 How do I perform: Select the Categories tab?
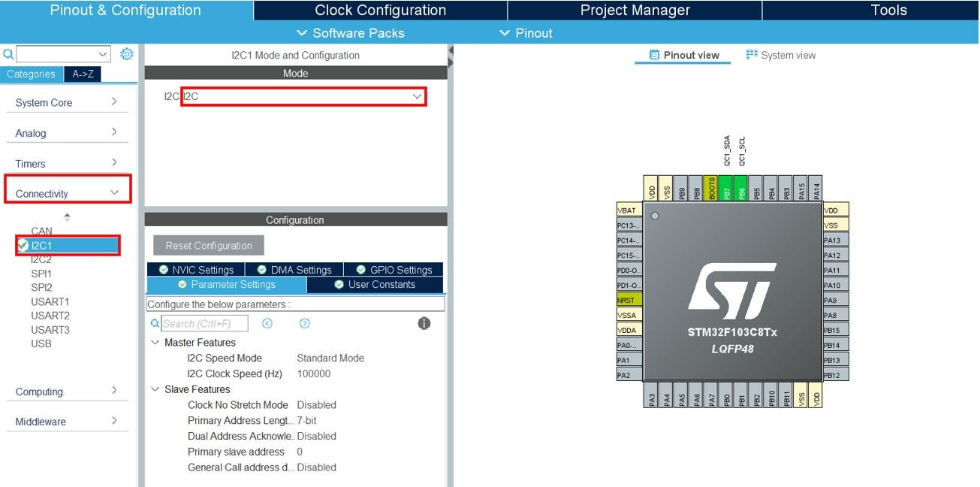[x=31, y=74]
